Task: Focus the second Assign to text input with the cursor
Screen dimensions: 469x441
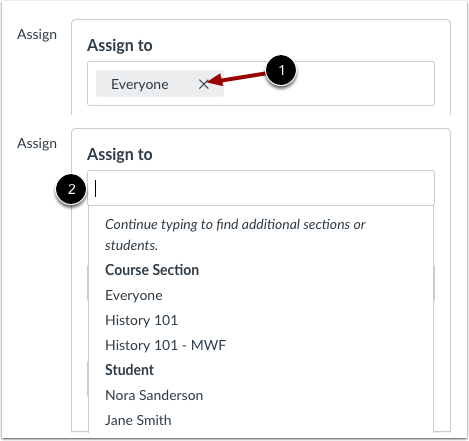Action: pos(261,188)
